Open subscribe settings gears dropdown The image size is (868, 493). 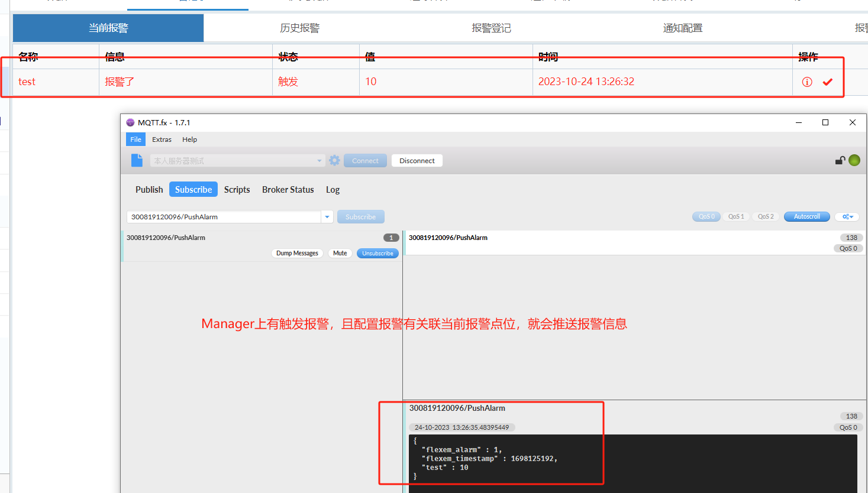pos(847,216)
